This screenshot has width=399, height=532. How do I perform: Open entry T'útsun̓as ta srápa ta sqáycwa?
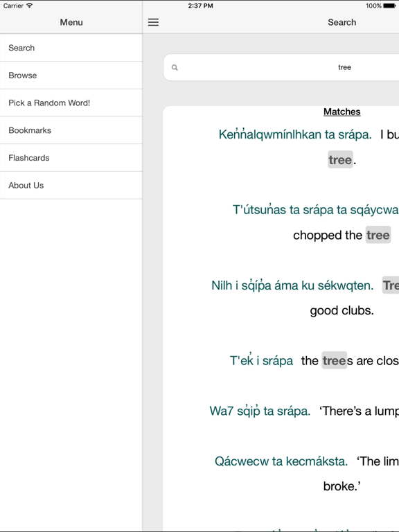[316, 210]
